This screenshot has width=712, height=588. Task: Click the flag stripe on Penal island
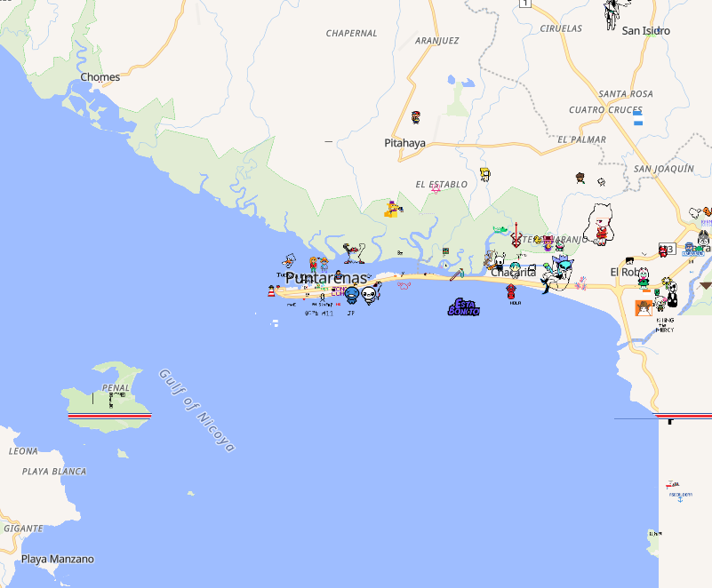click(x=109, y=416)
